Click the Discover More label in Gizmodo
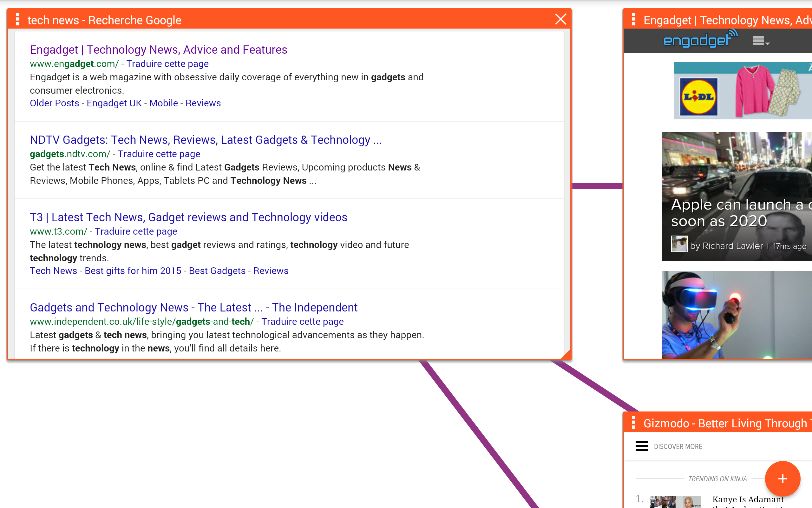 click(678, 446)
